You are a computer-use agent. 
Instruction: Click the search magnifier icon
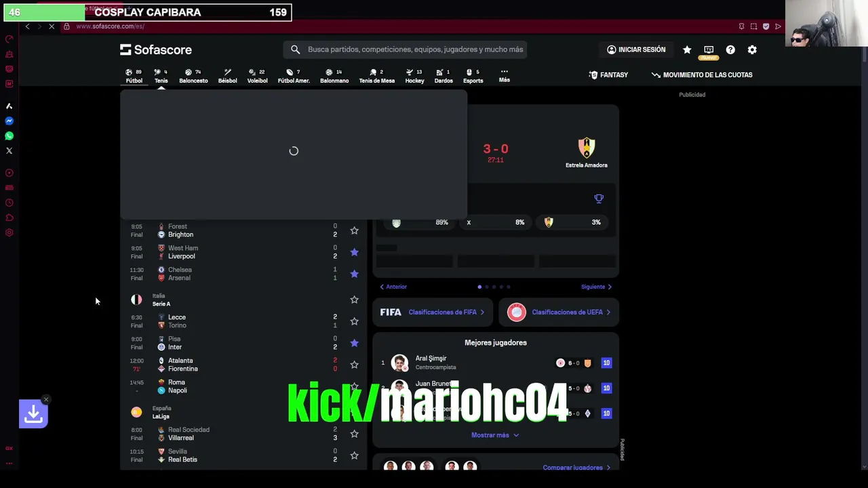click(296, 49)
